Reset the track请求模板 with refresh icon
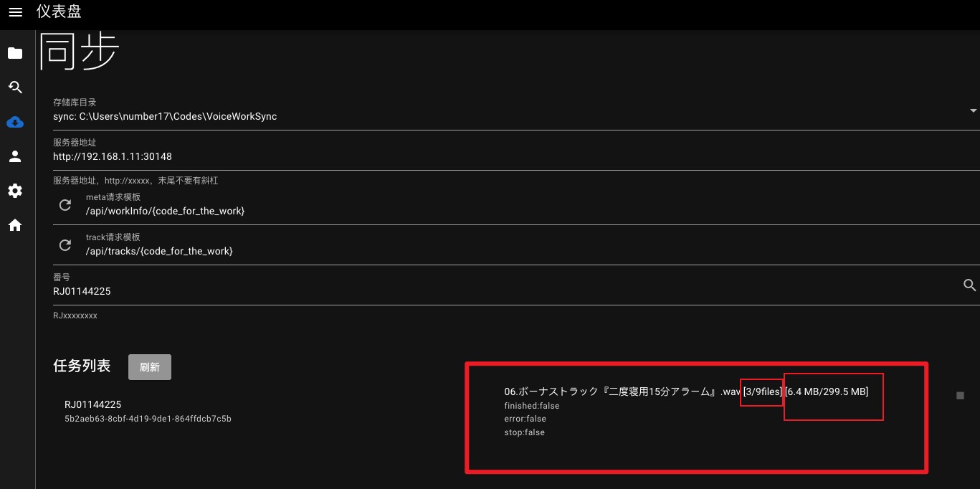The height and width of the screenshot is (489, 980). click(65, 245)
